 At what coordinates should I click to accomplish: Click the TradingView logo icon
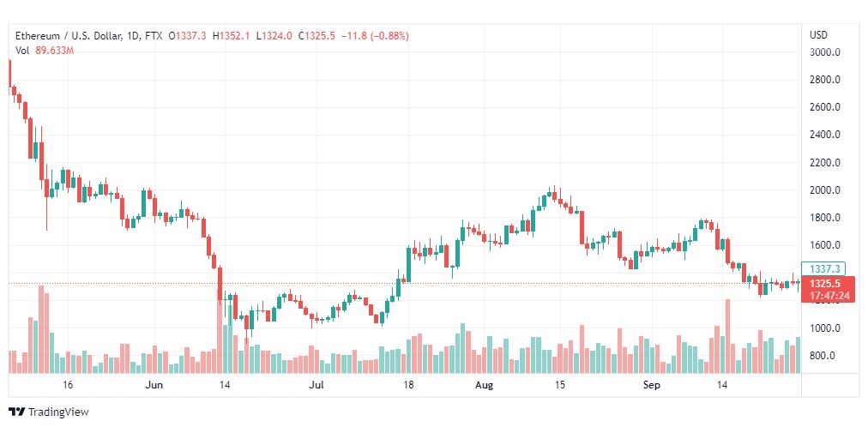[17, 412]
